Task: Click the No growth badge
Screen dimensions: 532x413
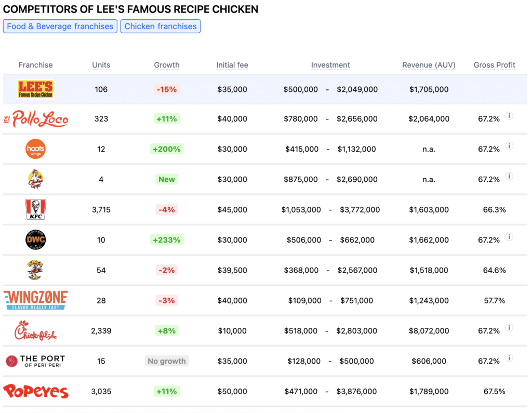Action: point(167,361)
